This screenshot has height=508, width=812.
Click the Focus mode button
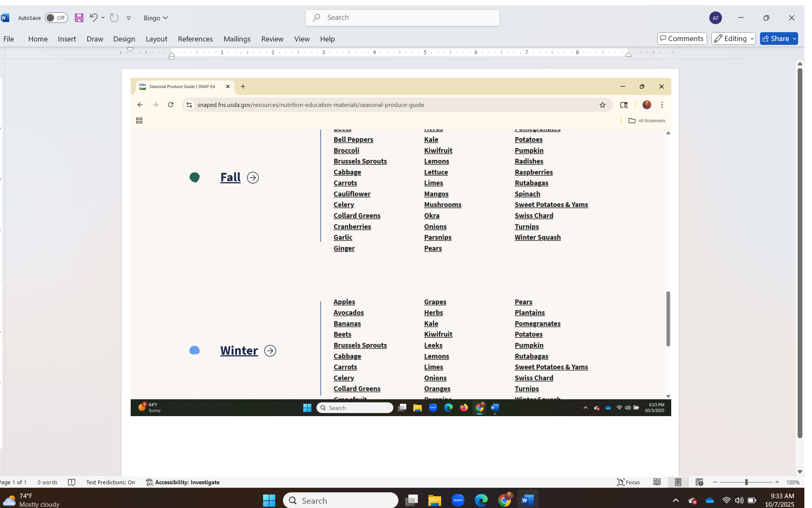click(628, 482)
